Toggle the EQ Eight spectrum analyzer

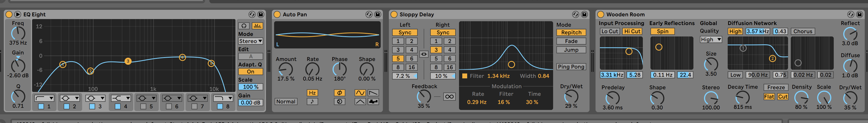coord(258,26)
